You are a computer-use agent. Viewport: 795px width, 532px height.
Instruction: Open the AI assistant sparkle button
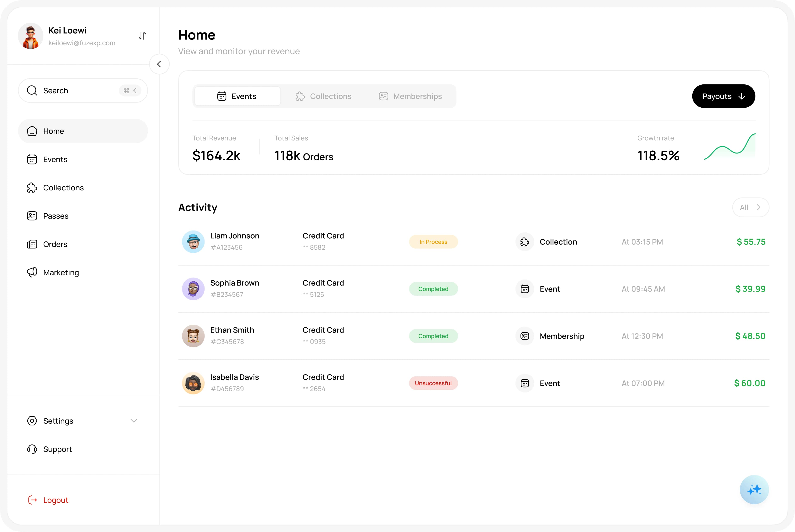click(754, 490)
